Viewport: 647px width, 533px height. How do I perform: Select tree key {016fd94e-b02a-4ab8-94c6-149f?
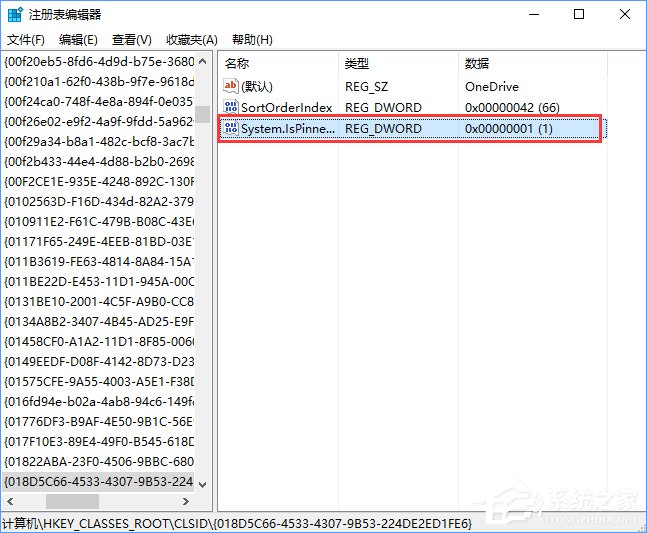99,401
